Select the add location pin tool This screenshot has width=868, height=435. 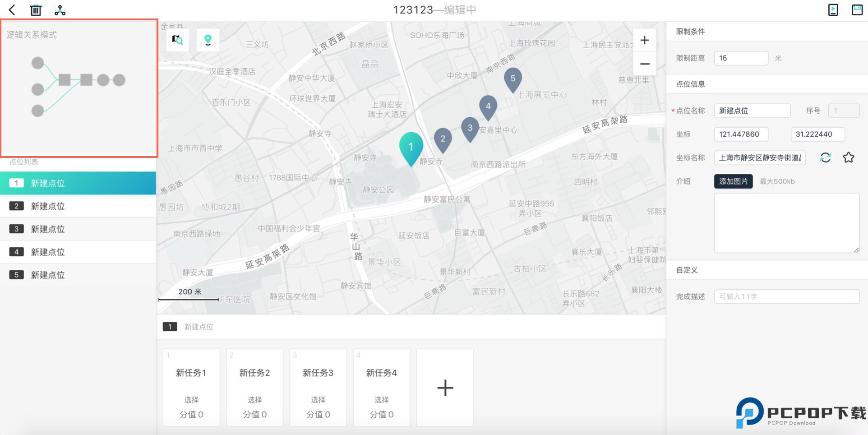tap(208, 40)
